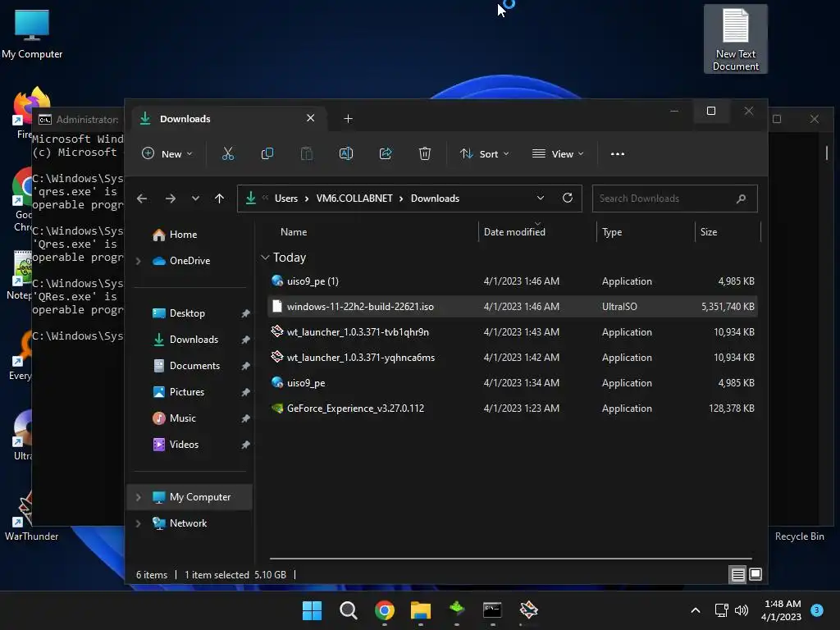Image resolution: width=840 pixels, height=630 pixels.
Task: Open Recycle Bin on desktop
Action: click(x=799, y=536)
